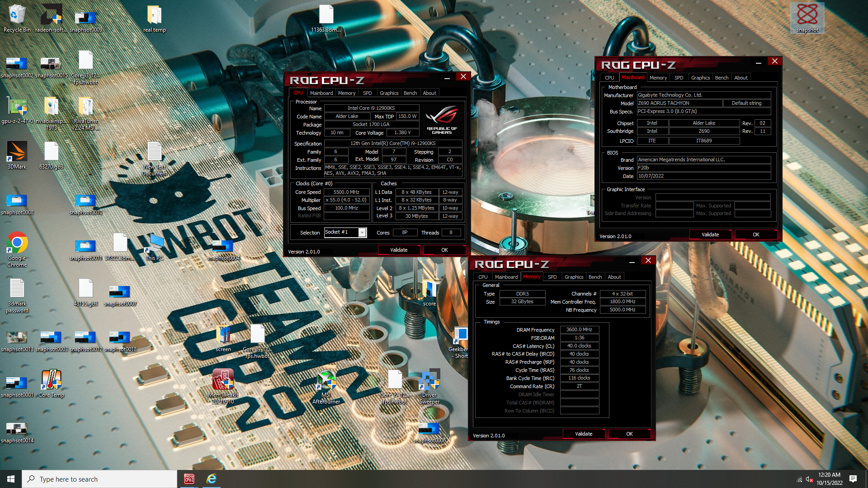The image size is (868, 488).
Task: Click Validate in the CPU window
Action: 399,250
